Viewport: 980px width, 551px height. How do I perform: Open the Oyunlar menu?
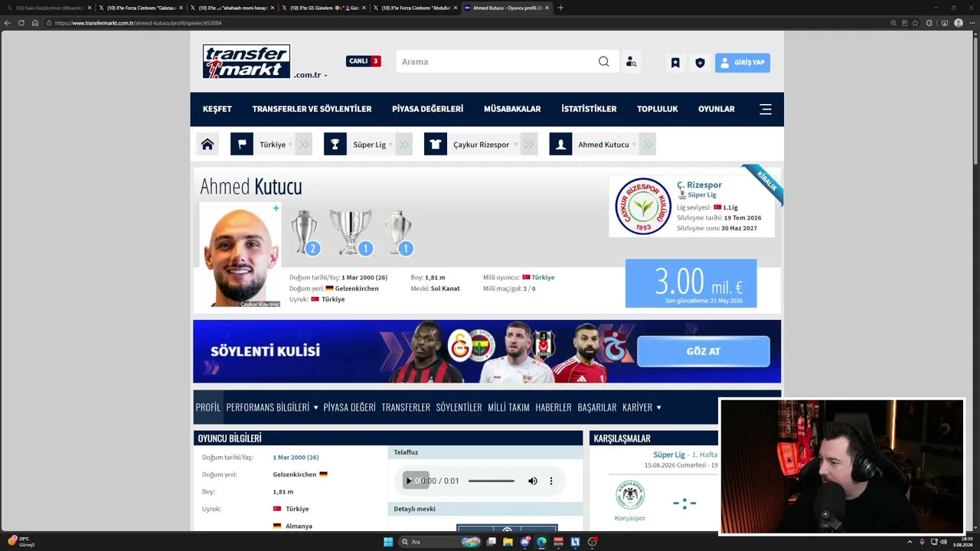click(717, 109)
